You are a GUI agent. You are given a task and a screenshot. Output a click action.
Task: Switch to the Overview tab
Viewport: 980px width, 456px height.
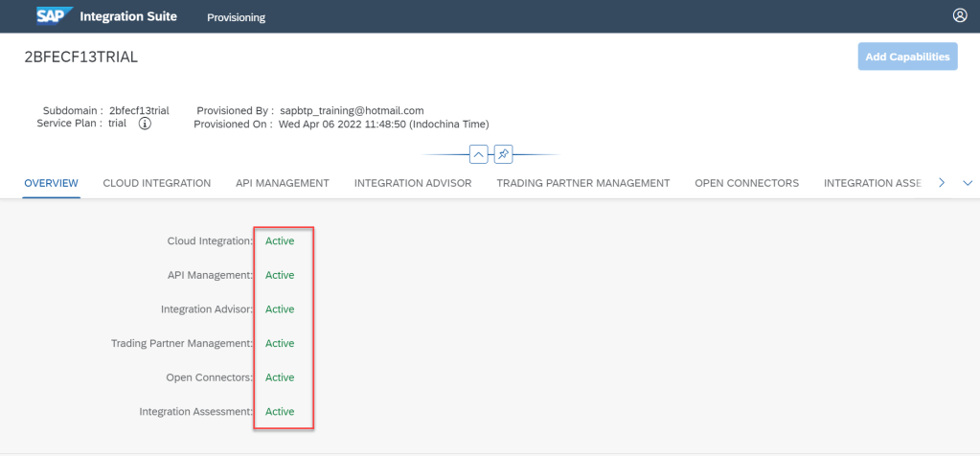coord(51,183)
